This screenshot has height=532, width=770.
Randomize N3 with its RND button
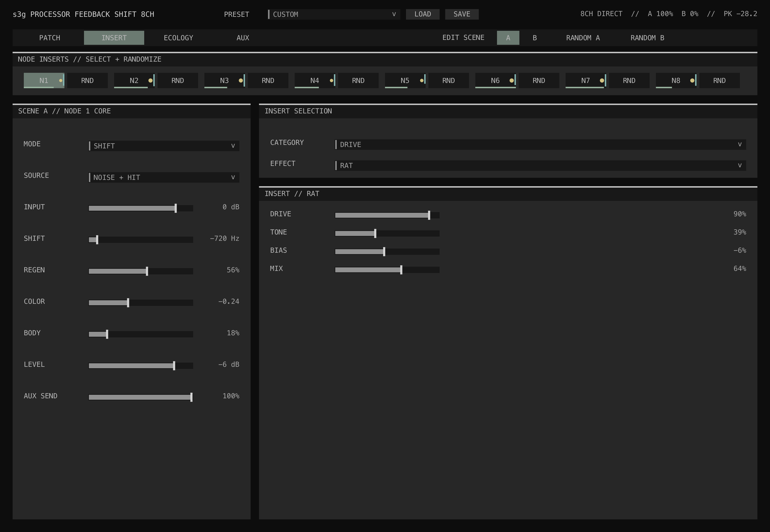[x=268, y=80]
